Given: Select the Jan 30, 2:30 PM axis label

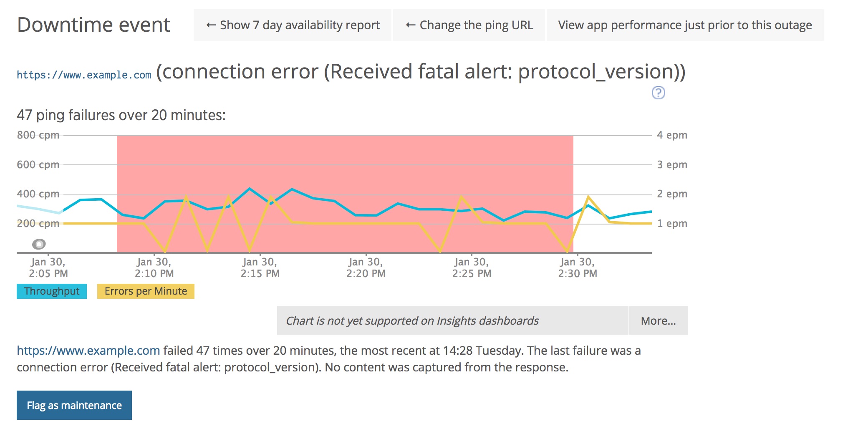Looking at the screenshot, I should tap(578, 268).
